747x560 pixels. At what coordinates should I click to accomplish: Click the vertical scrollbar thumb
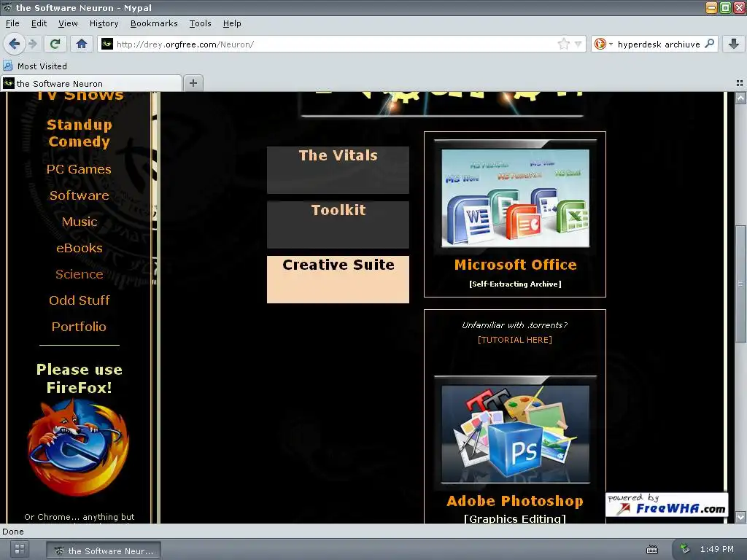(x=740, y=284)
